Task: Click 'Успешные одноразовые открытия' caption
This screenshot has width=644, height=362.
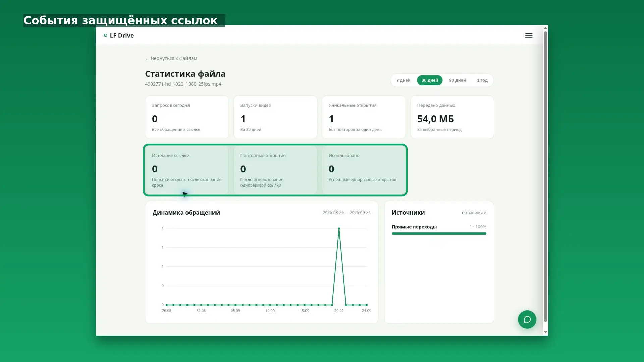Action: [x=362, y=180]
